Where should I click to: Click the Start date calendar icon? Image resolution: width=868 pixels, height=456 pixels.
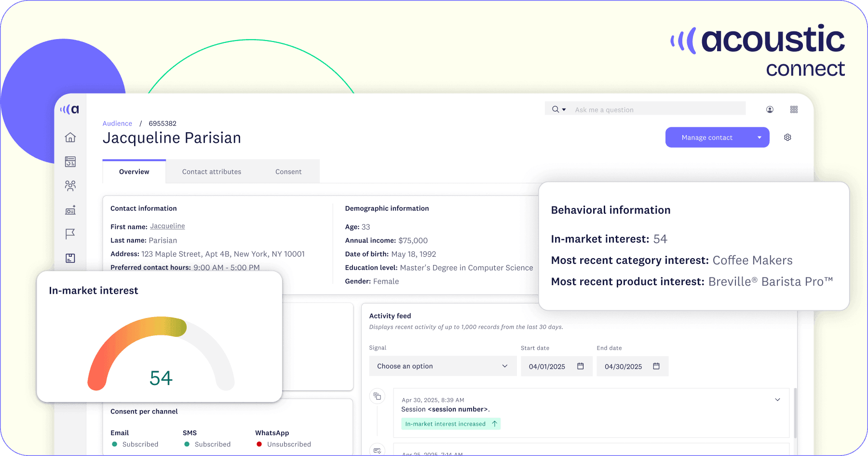581,366
